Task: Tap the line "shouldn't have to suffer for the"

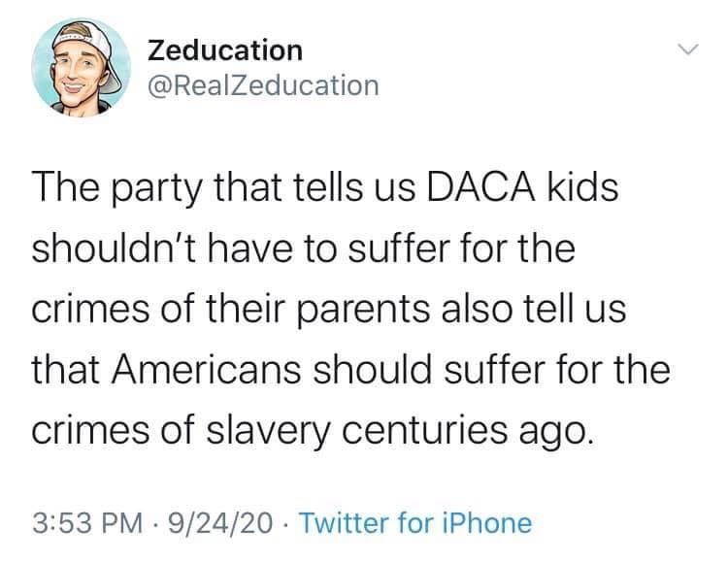Action: (x=304, y=248)
